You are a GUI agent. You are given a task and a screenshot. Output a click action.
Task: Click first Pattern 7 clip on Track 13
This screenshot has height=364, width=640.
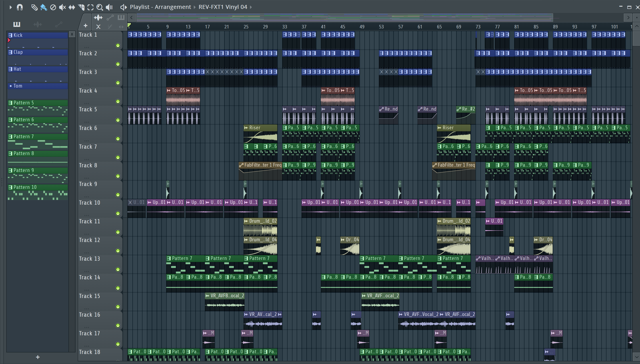(186, 264)
